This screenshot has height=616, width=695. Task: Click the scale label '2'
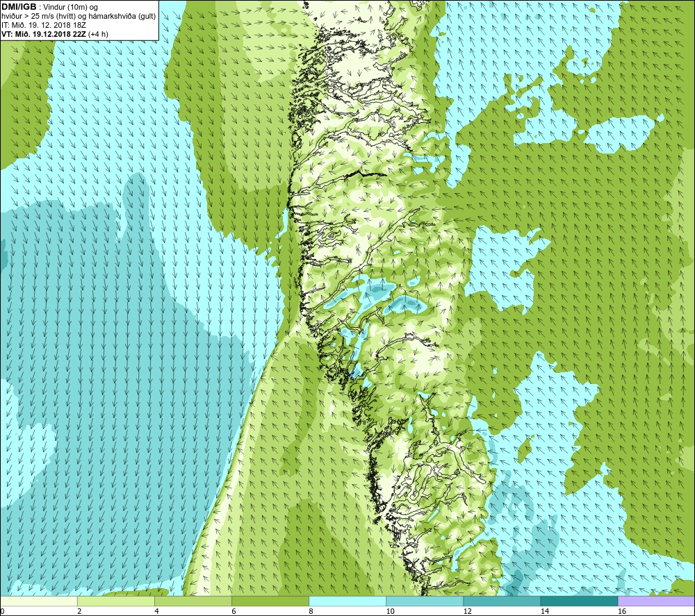coord(79,611)
